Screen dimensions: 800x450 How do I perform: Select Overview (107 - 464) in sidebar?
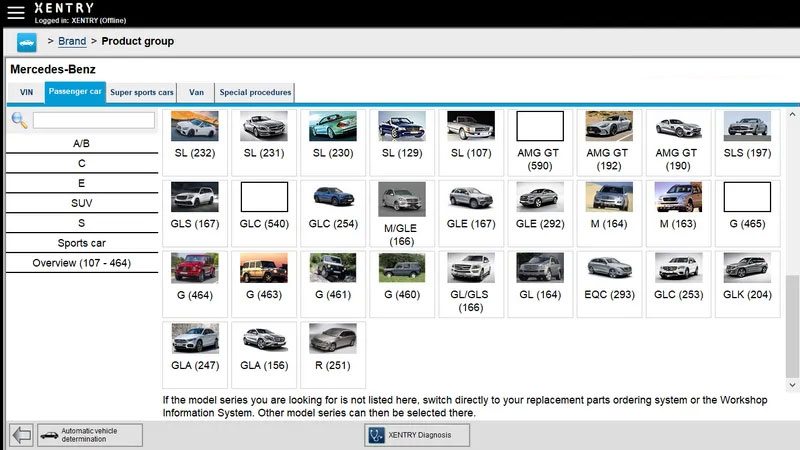(x=82, y=263)
